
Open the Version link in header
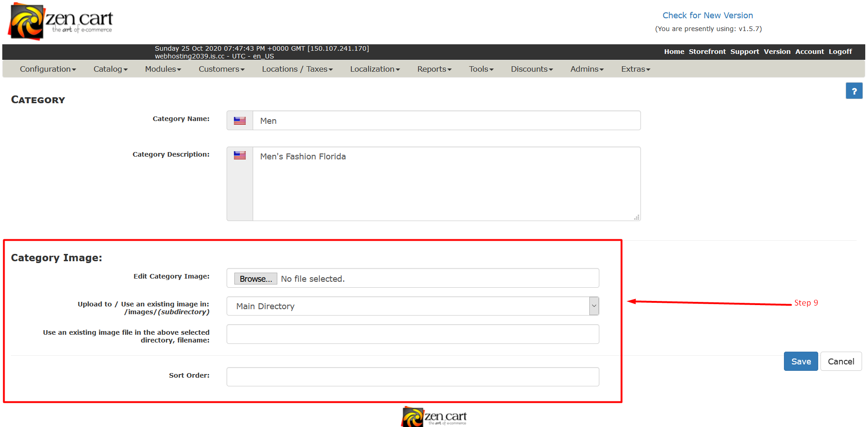(x=777, y=52)
